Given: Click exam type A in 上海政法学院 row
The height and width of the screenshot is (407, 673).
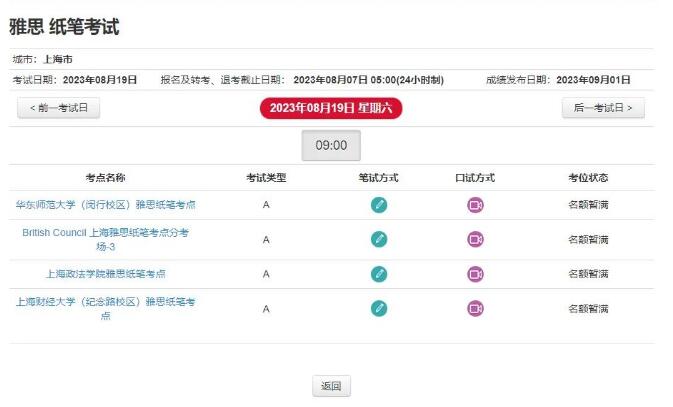Looking at the screenshot, I should (266, 274).
